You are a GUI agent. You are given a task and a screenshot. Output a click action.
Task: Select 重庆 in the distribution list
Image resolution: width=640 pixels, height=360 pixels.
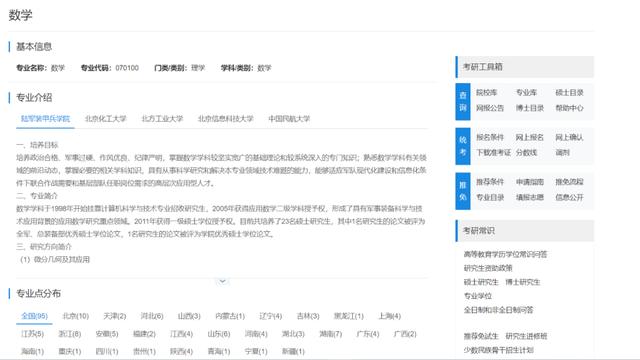pos(69,351)
